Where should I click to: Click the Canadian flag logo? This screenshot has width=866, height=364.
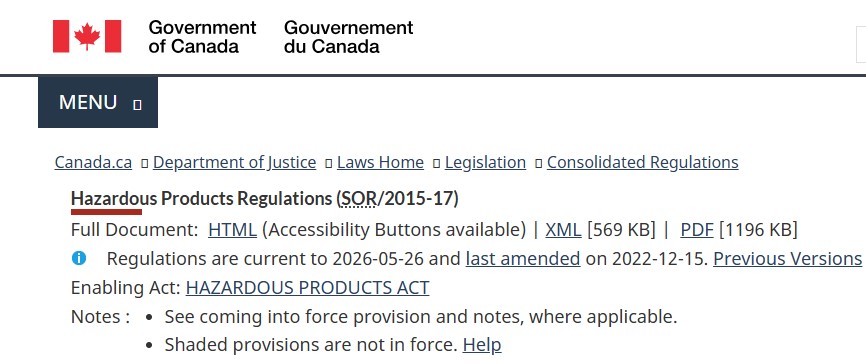coord(87,36)
